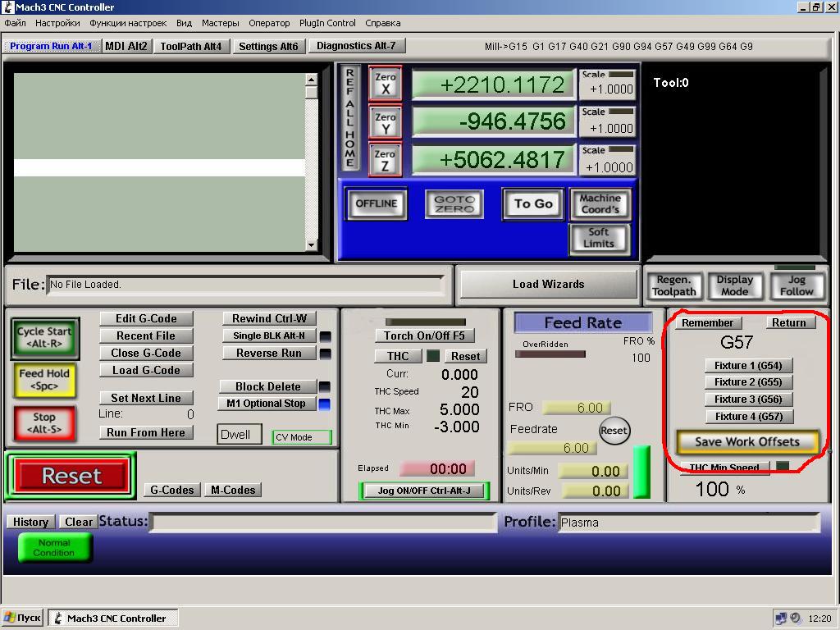Open Recent File list
Screen dimensions: 840x630
pyautogui.click(x=146, y=336)
